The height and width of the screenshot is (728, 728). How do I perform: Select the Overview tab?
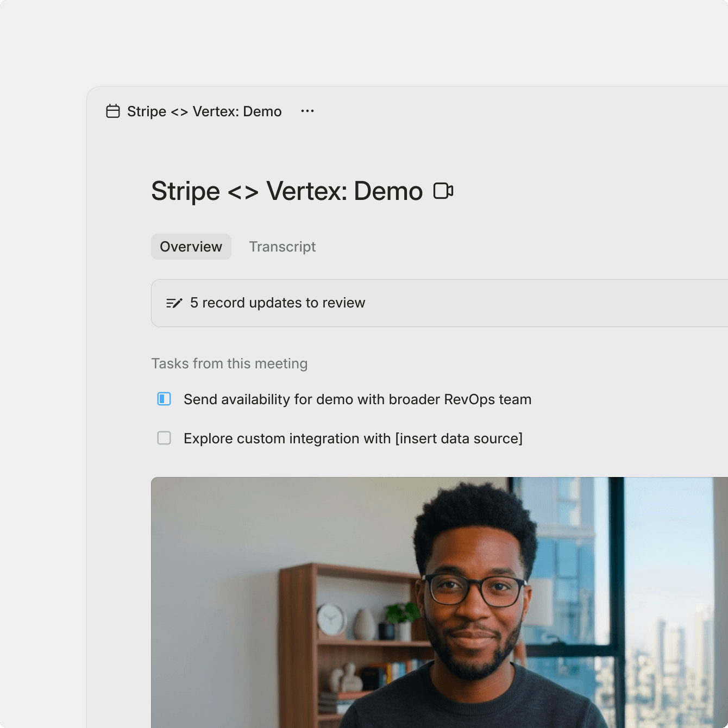[x=191, y=247]
